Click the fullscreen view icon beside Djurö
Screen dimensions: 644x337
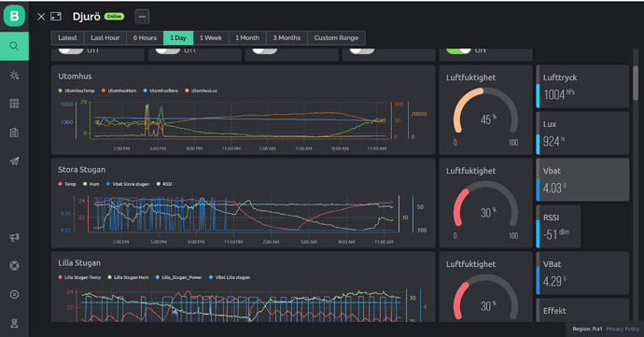pos(56,17)
